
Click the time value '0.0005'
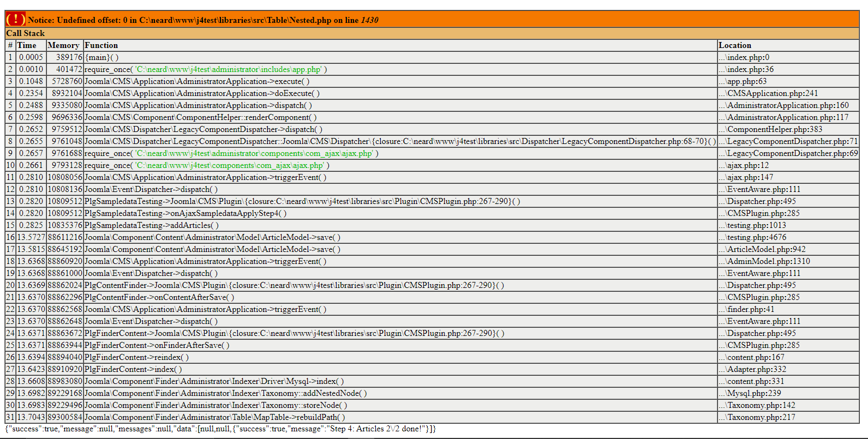pyautogui.click(x=31, y=57)
